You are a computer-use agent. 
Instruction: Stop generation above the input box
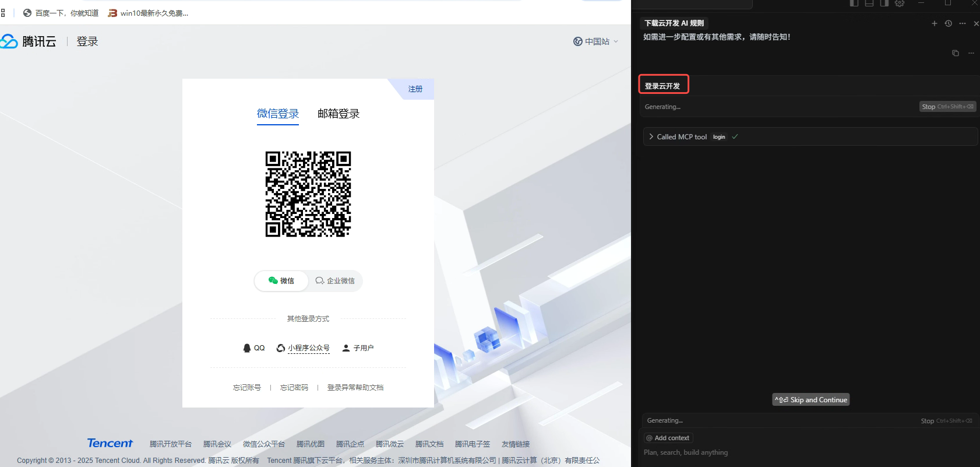coord(946,420)
